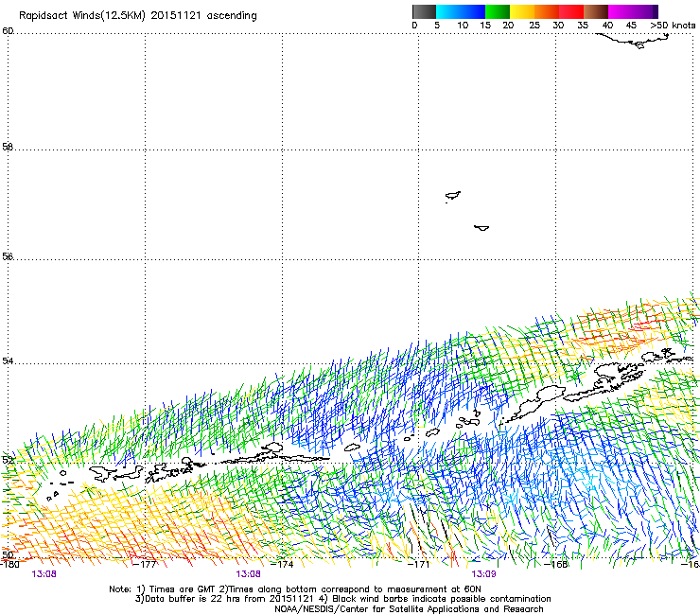Click the magenta 40-45 knots legend segment
The height and width of the screenshot is (615, 700).
click(621, 11)
